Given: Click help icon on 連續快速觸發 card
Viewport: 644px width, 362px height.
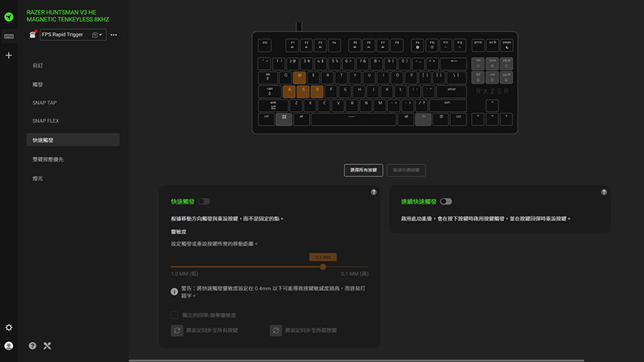Looking at the screenshot, I should click(x=604, y=192).
